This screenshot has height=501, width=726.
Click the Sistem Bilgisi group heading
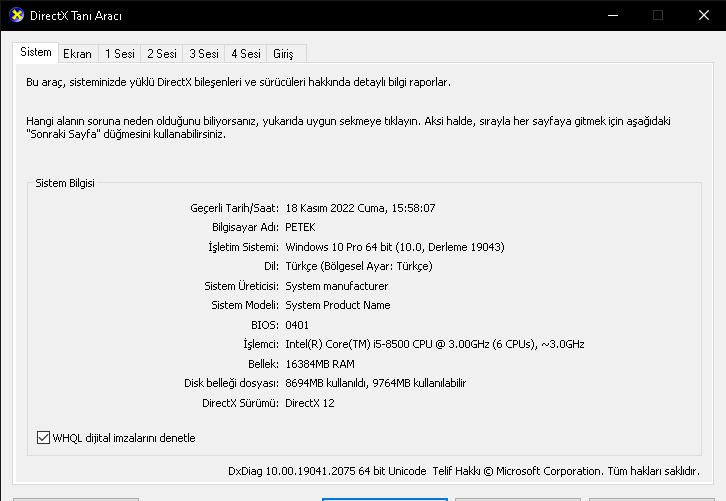(65, 183)
